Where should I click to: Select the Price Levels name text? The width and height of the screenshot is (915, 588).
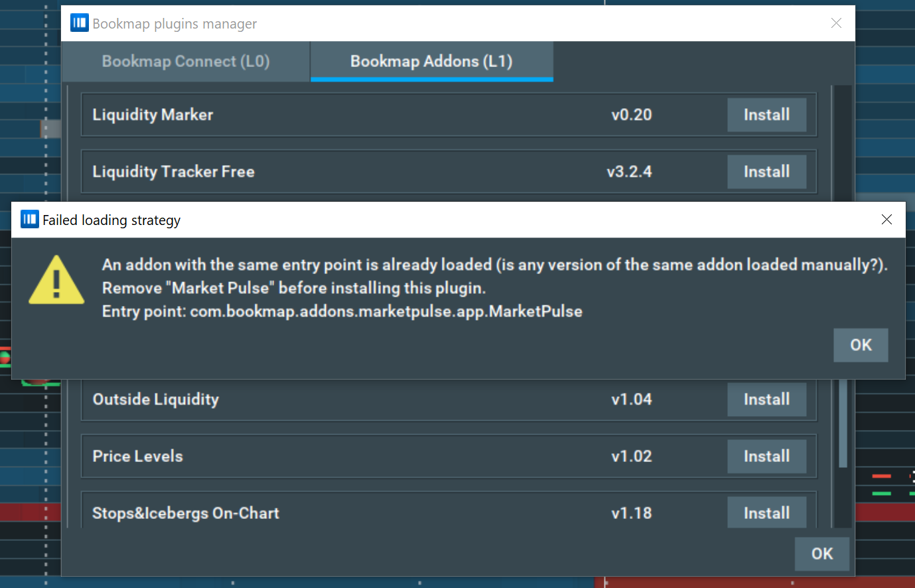[x=137, y=457]
